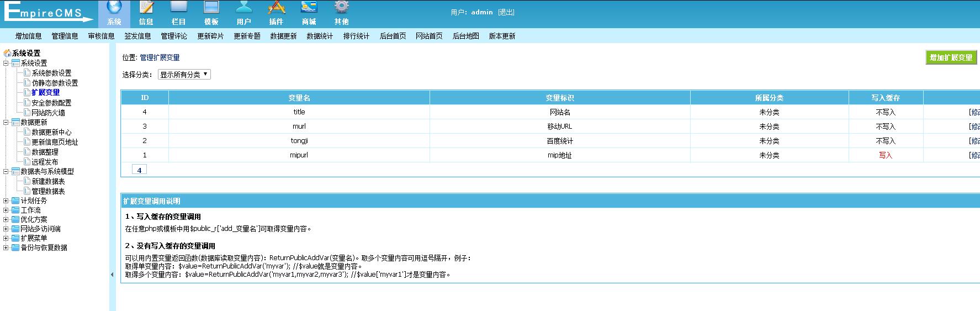
Task: Open 签发信息 in the menu bar
Action: click(138, 36)
